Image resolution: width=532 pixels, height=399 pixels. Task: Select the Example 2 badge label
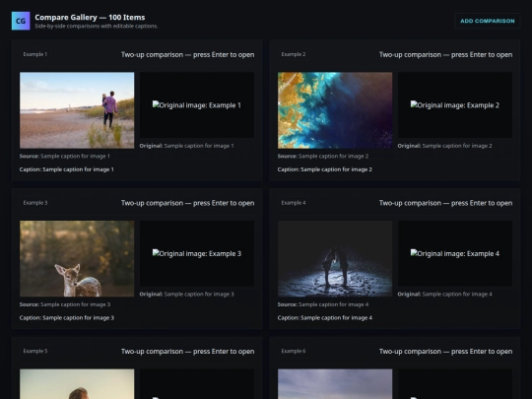pos(294,54)
